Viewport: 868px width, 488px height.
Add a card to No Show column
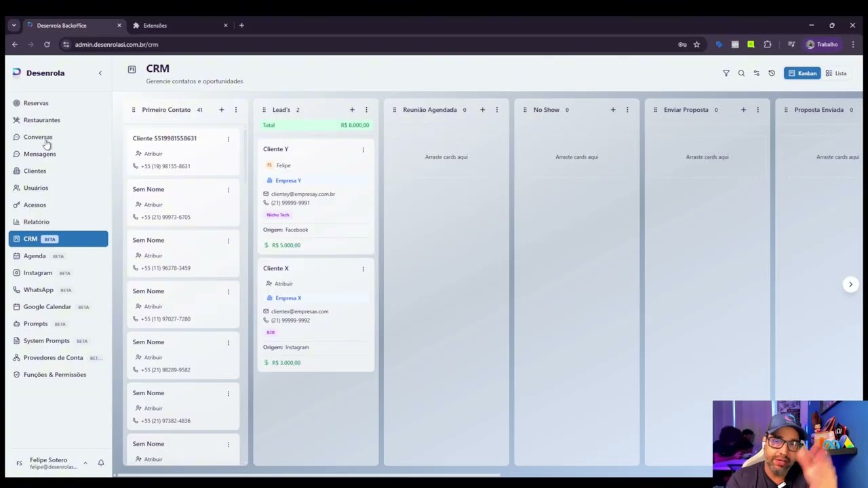point(612,110)
